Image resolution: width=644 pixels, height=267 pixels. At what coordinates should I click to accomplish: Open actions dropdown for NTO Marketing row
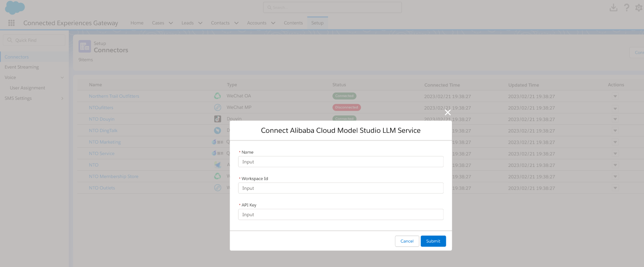[x=615, y=142]
